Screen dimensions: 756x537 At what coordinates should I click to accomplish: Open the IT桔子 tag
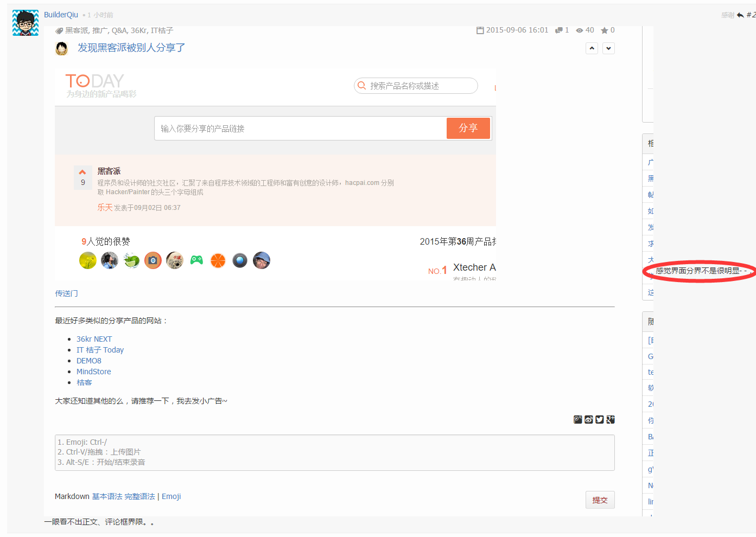tap(162, 30)
